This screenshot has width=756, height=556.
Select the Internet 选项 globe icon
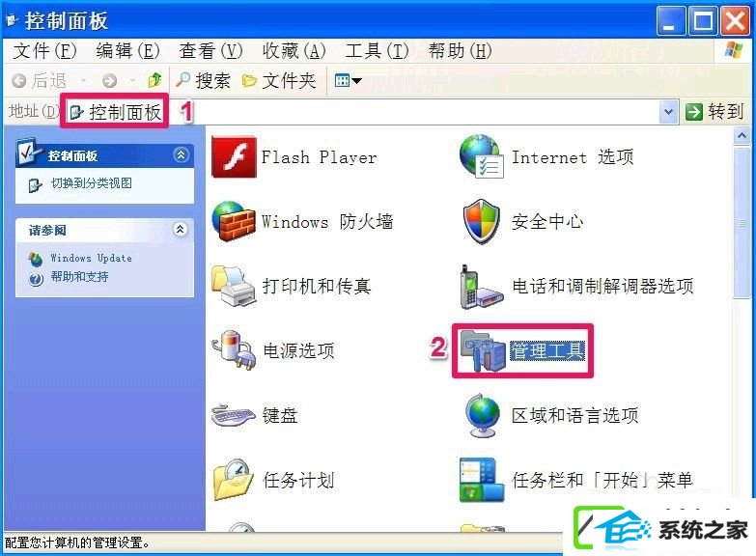[482, 156]
